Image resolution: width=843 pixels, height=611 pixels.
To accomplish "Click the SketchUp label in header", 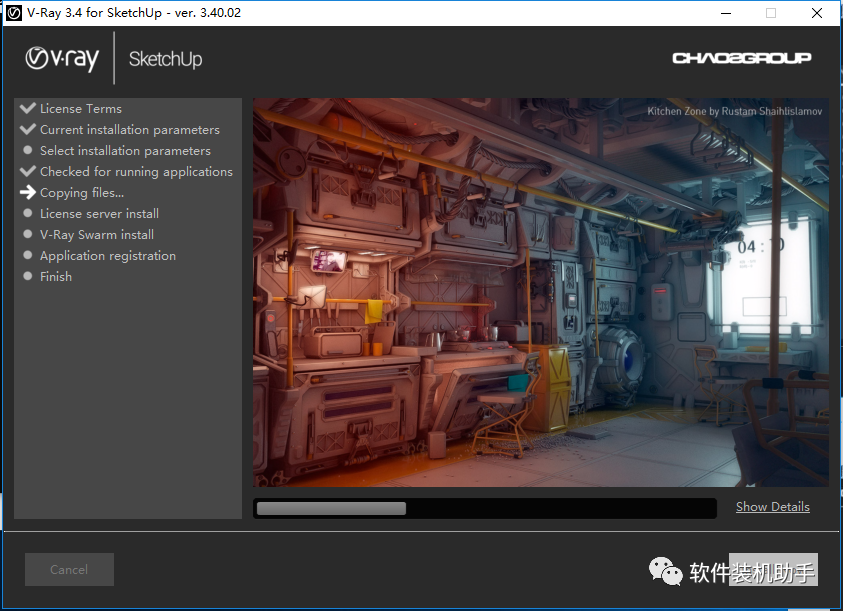I will 165,59.
